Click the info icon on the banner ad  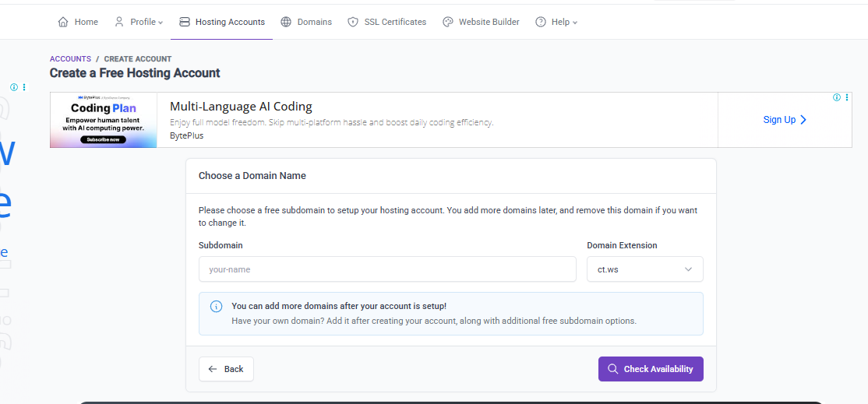(837, 97)
